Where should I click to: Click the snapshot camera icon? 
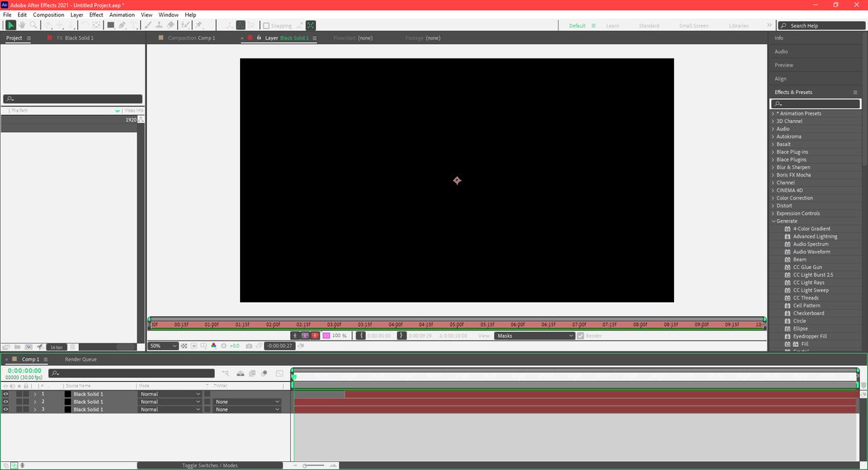[249, 346]
